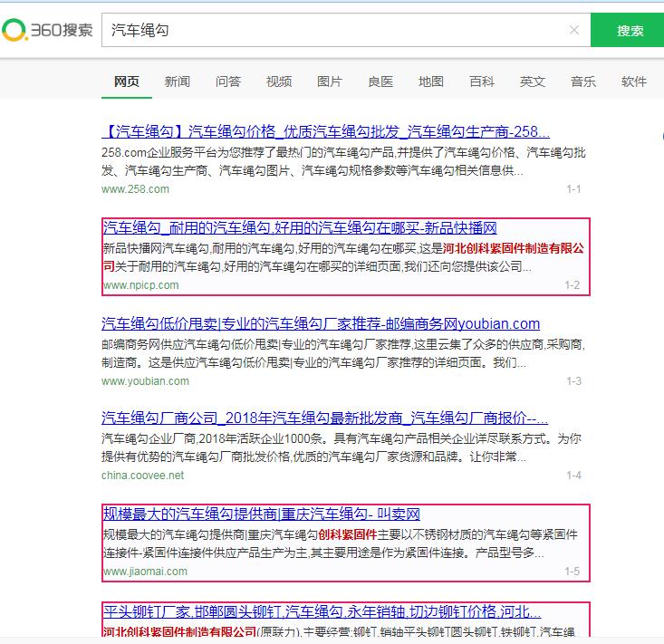Viewport: 664px width, 644px height.
Task: Open the 平头铆钉厂家 result title link
Action: coord(322,610)
